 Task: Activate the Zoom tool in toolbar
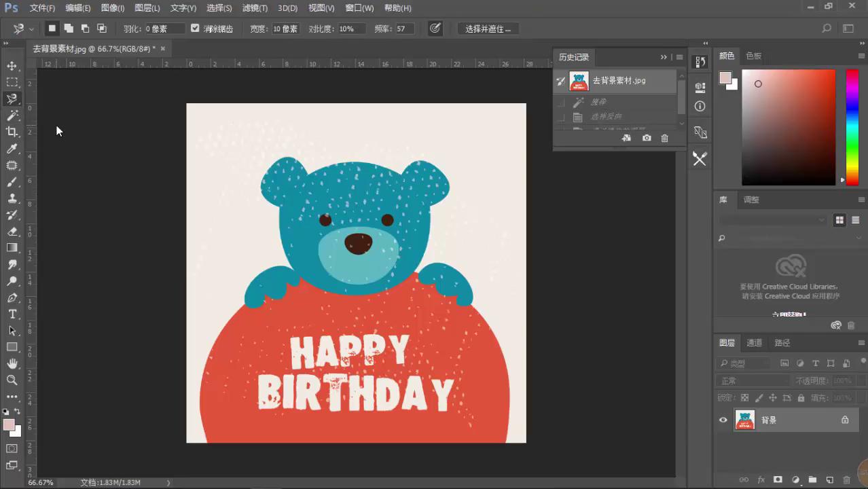12,380
